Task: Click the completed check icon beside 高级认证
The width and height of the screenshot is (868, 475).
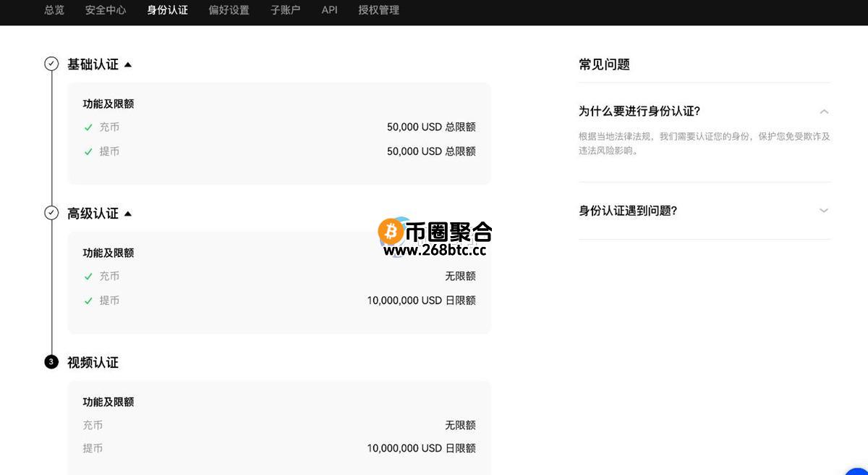Action: coord(51,212)
